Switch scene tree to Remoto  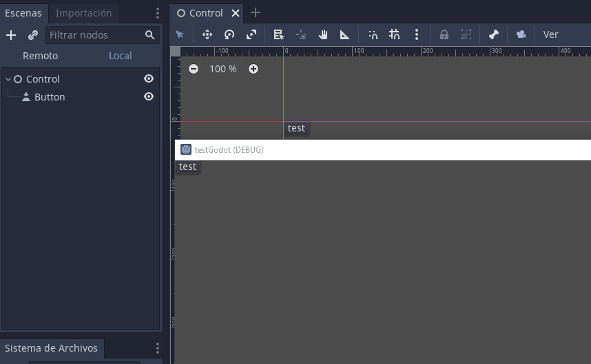tap(41, 56)
